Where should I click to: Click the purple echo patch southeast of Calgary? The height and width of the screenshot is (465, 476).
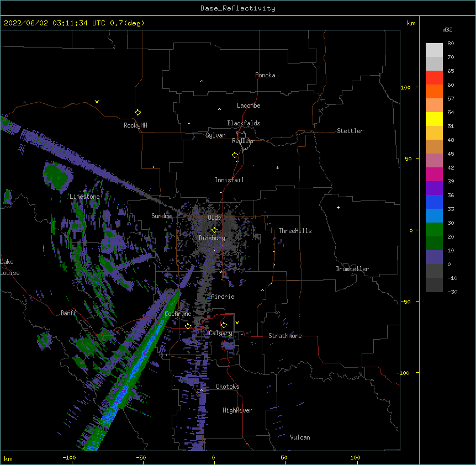[228, 345]
